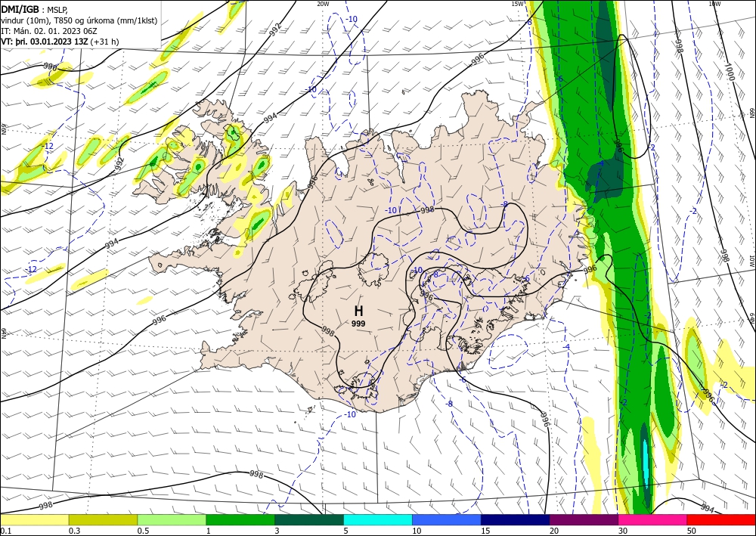The height and width of the screenshot is (536, 756).
Task: Click the purple 20–30 legend color band
Action: 584,519
